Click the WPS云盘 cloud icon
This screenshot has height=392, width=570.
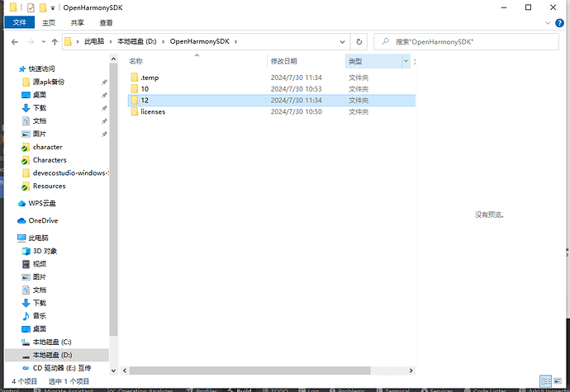(x=21, y=204)
